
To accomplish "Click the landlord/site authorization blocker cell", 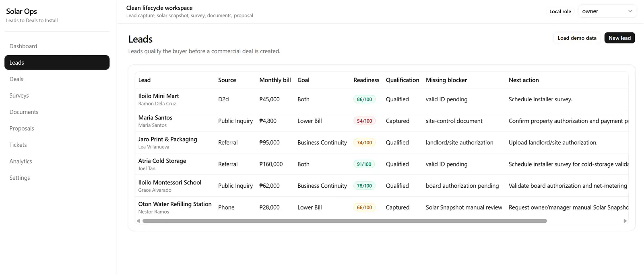I will (459, 143).
